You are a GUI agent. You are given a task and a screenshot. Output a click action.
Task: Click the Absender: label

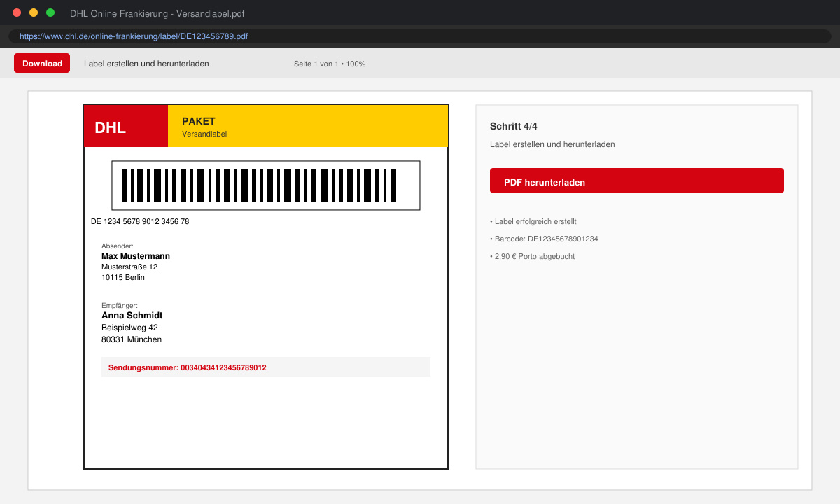pyautogui.click(x=118, y=246)
